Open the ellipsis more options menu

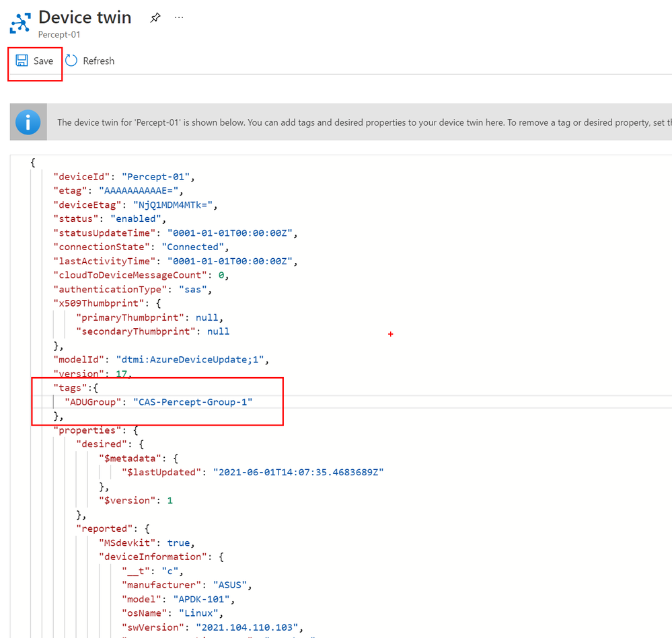(x=179, y=17)
